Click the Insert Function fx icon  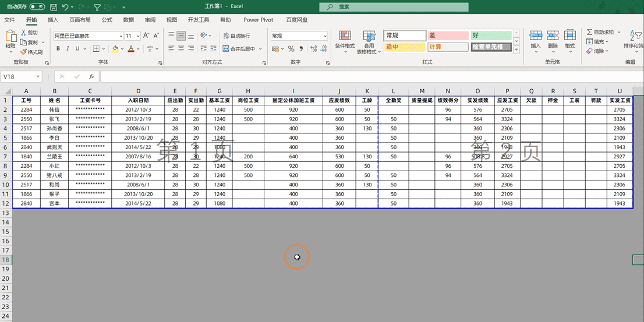tap(91, 76)
